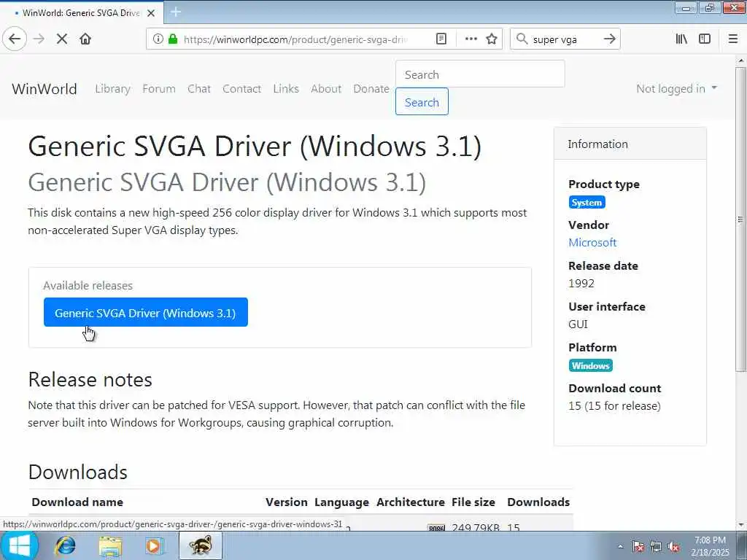Viewport: 747px width, 560px height.
Task: Click the search magnifier icon in search bar
Action: tap(522, 39)
